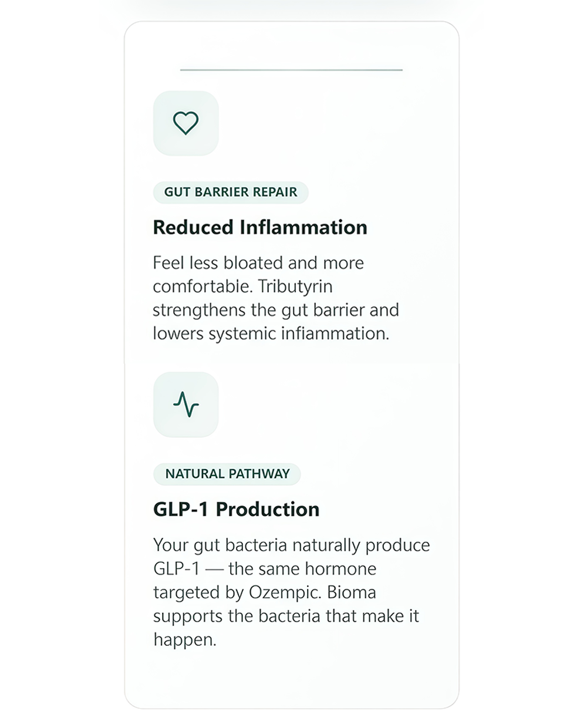Click "supports the bacteria that make it" line

pyautogui.click(x=286, y=616)
